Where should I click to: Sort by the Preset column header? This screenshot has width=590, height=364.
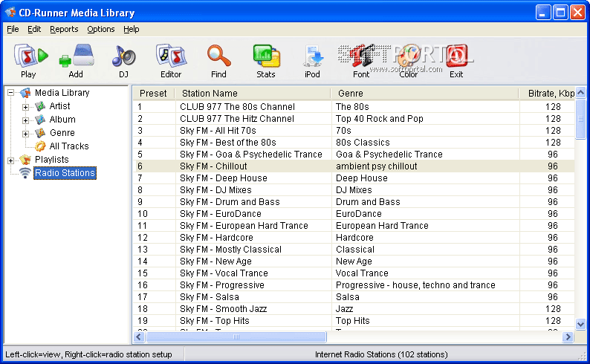(154, 94)
